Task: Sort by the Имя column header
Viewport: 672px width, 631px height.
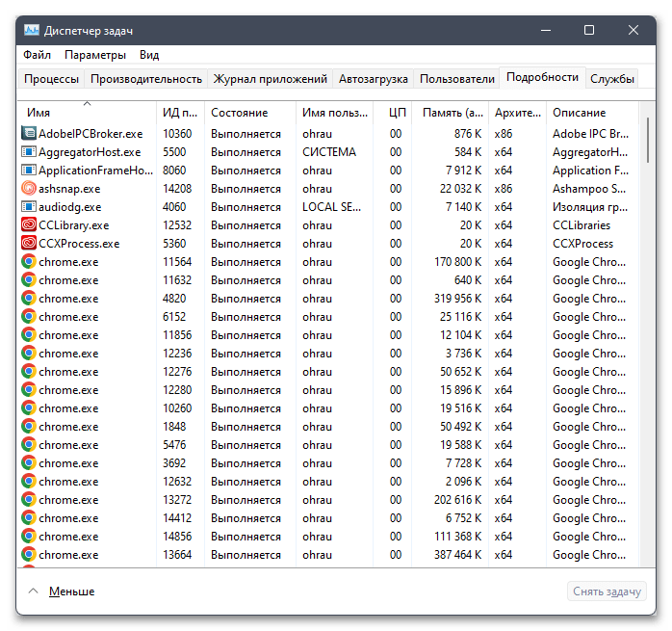Action: pyautogui.click(x=87, y=113)
